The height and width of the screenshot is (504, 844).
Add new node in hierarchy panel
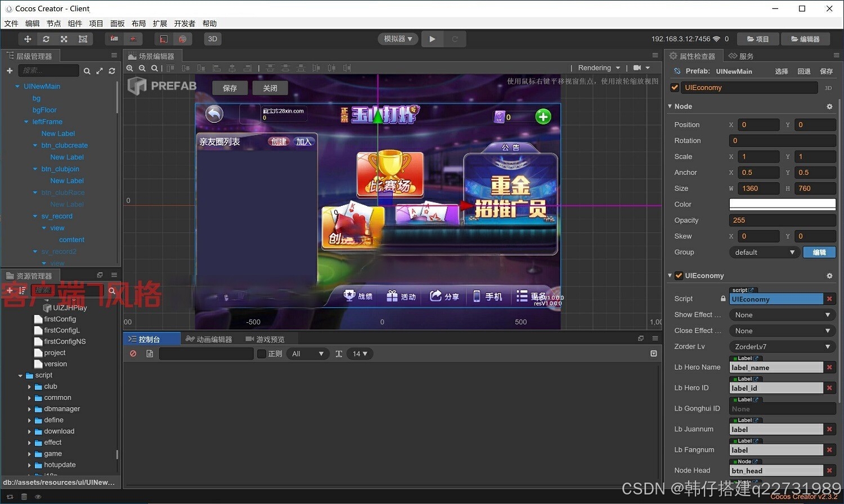[x=9, y=70]
